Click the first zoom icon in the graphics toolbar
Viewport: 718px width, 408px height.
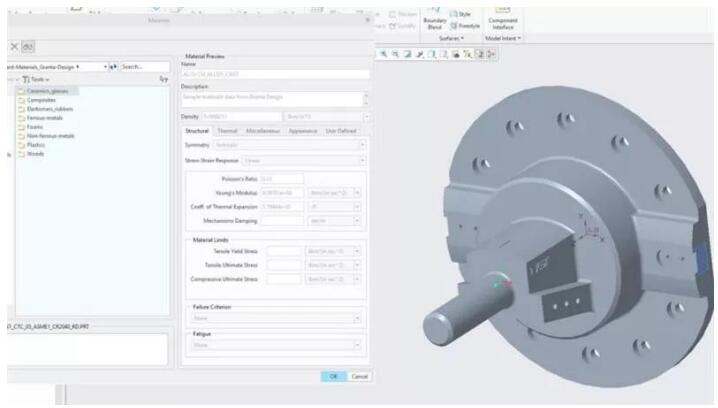[384, 52]
